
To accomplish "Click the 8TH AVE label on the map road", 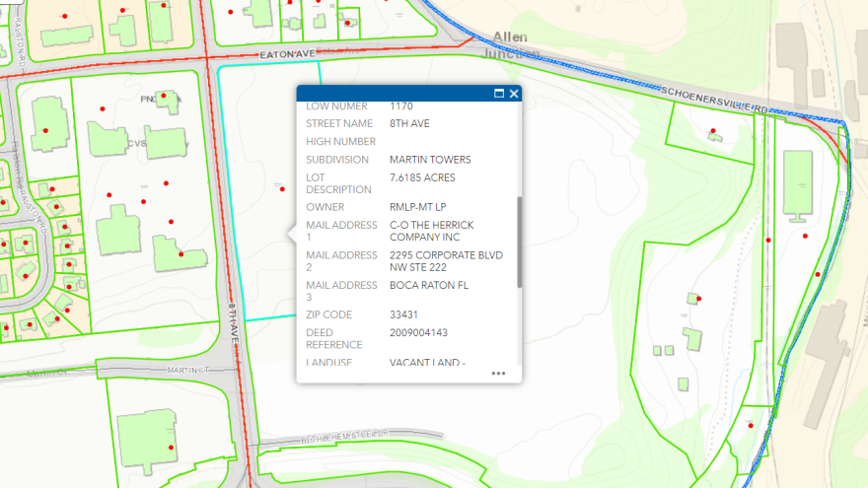I will (x=234, y=320).
